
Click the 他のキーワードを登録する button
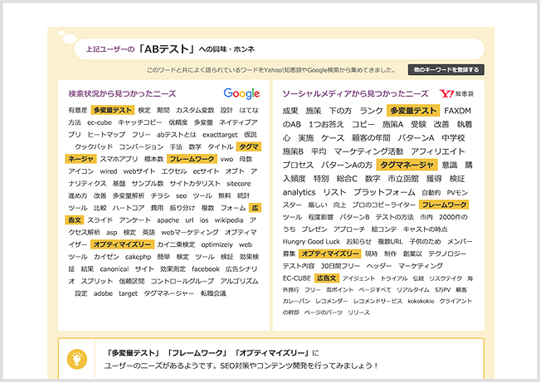(446, 70)
